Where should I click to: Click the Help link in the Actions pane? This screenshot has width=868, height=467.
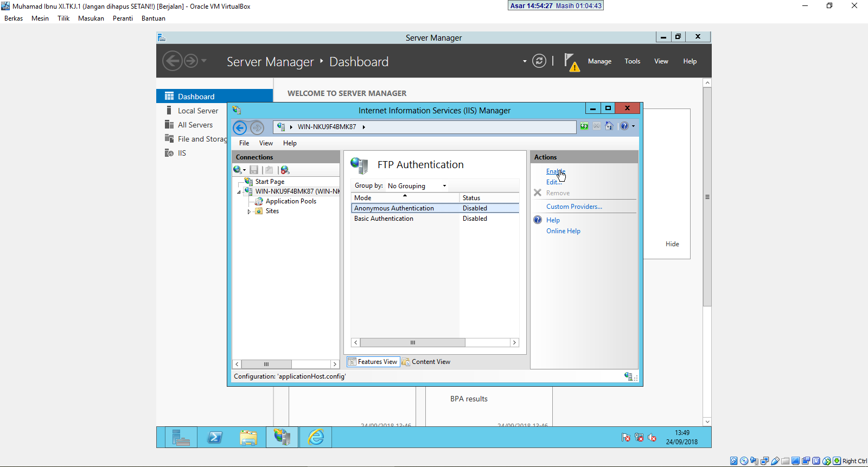click(553, 220)
